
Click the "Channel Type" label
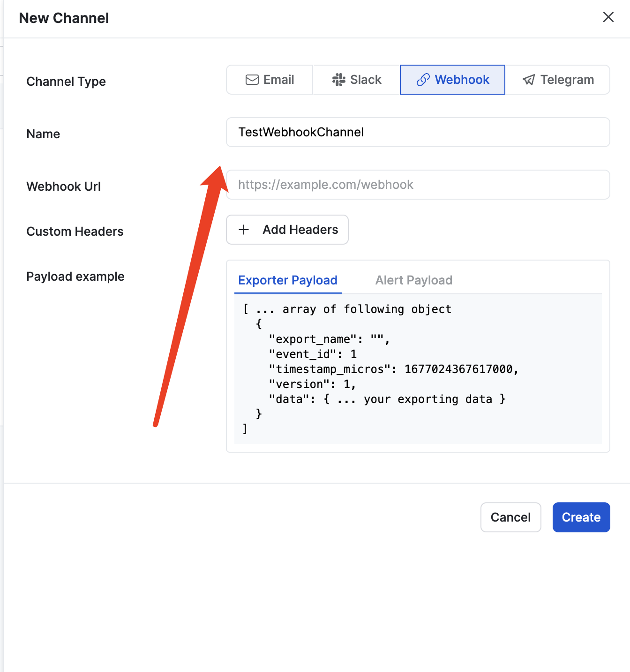pos(66,82)
